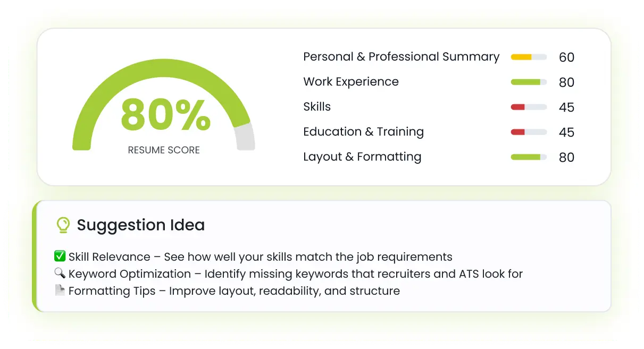Click the 80% resume score text

[165, 114]
